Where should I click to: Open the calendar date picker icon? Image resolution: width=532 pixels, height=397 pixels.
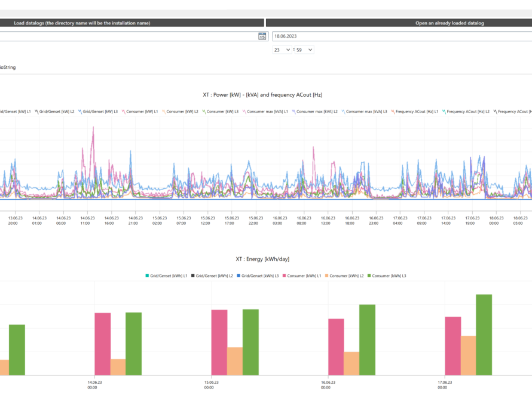coord(262,36)
